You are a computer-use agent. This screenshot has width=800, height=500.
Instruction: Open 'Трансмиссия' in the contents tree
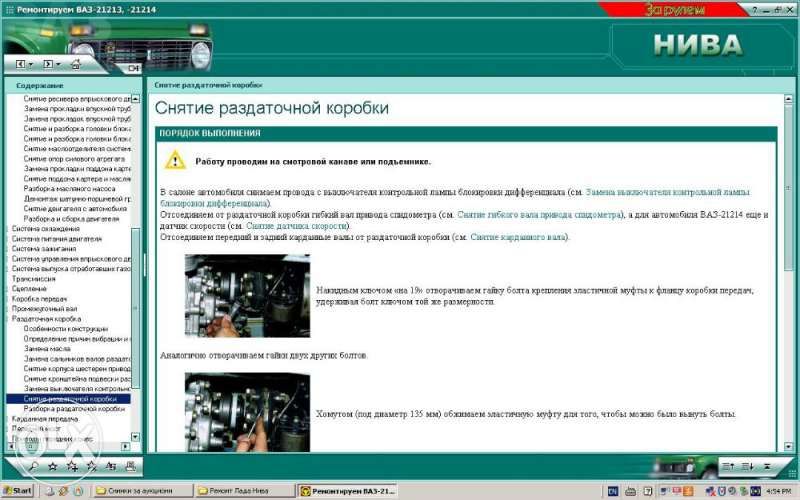[33, 279]
